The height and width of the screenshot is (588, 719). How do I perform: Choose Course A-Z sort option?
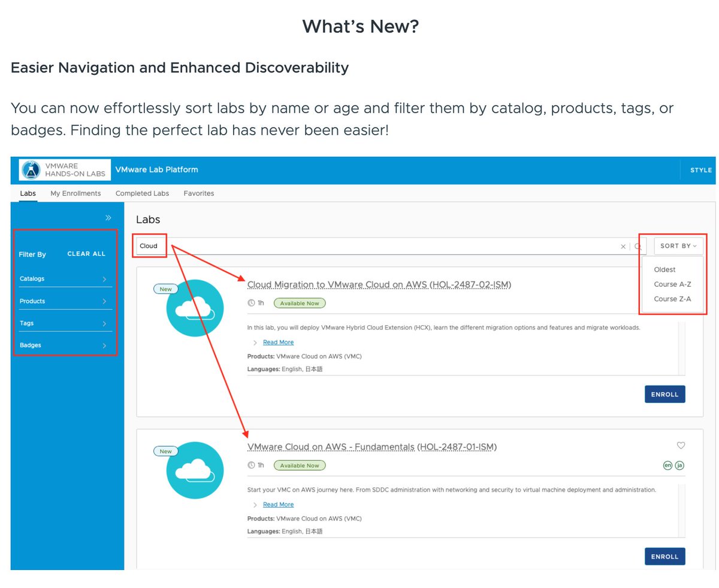coord(672,284)
